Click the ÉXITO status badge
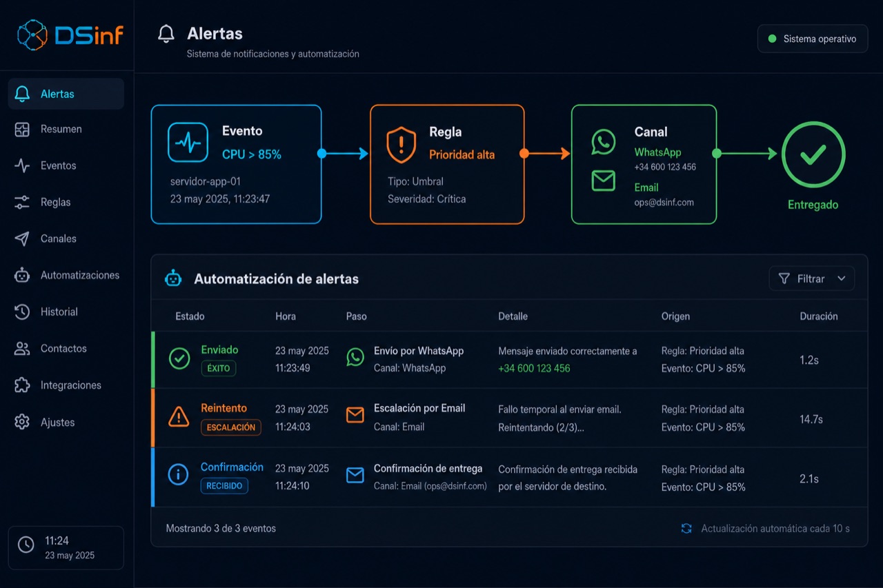883x588 pixels. coord(219,368)
